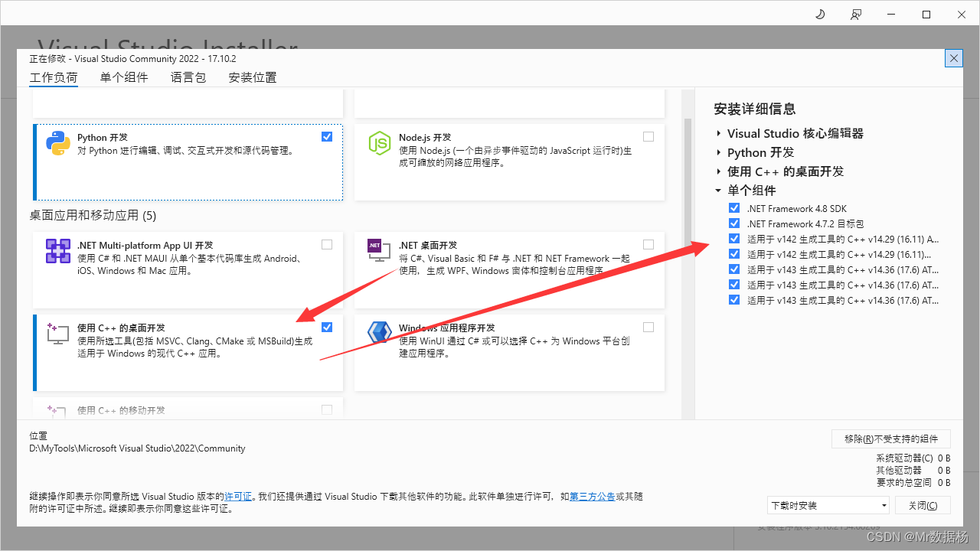This screenshot has width=980, height=551.
Task: Click 其他驱动器 0 B text
Action: (913, 470)
